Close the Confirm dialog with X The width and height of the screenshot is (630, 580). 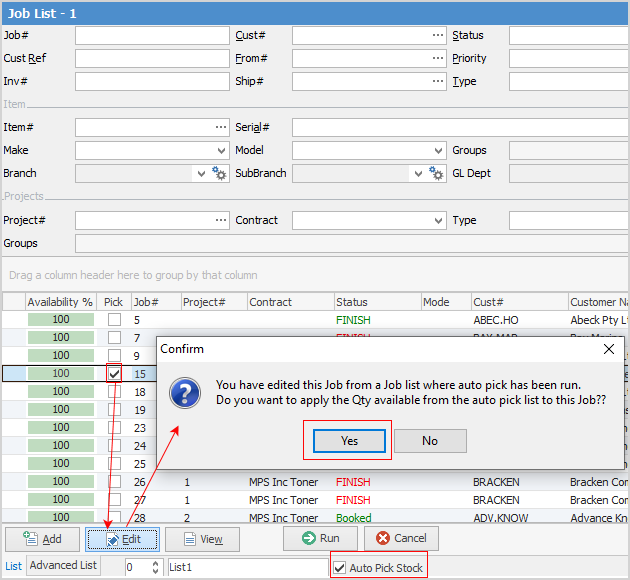click(609, 350)
